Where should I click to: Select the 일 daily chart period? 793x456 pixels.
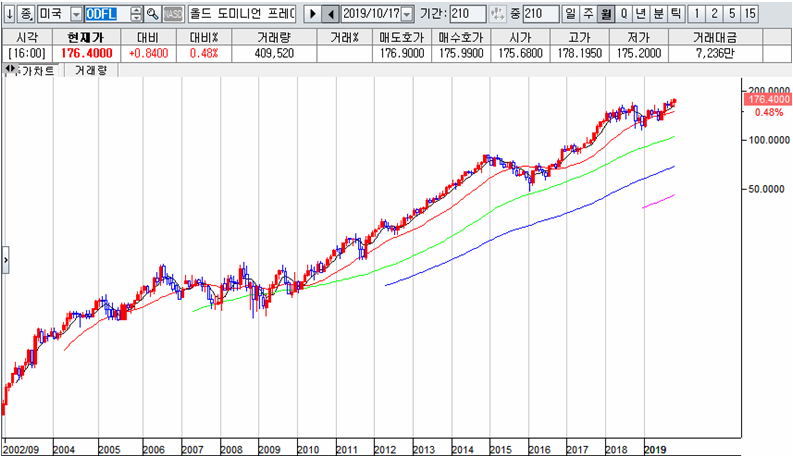coord(570,14)
